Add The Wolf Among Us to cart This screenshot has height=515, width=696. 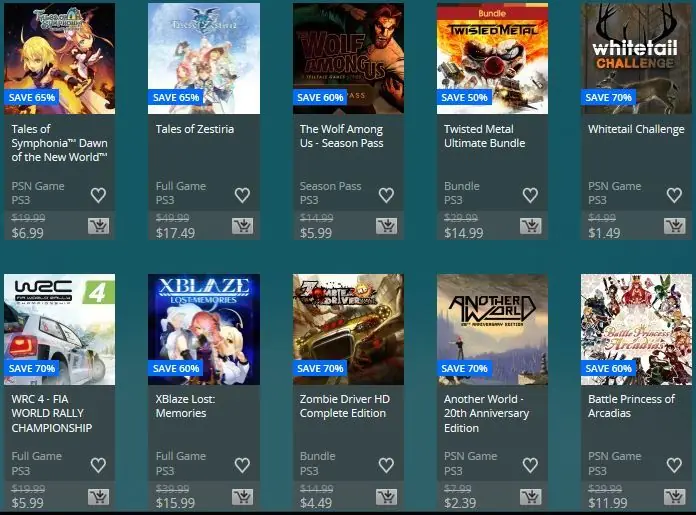[387, 226]
